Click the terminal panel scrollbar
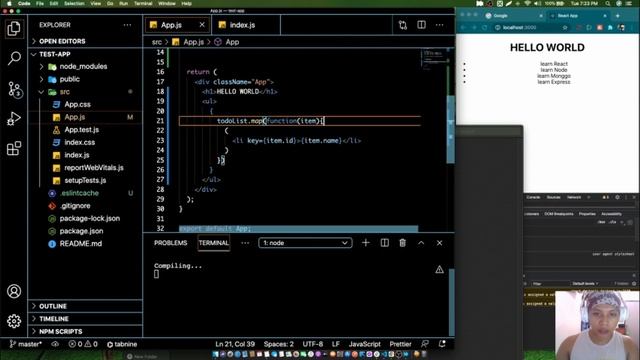This screenshot has width=640, height=360. (x=451, y=301)
